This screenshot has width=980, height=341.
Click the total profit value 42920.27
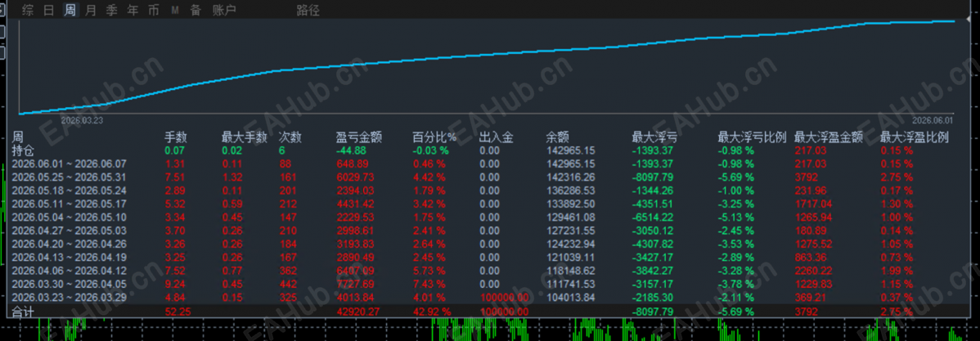pos(359,312)
